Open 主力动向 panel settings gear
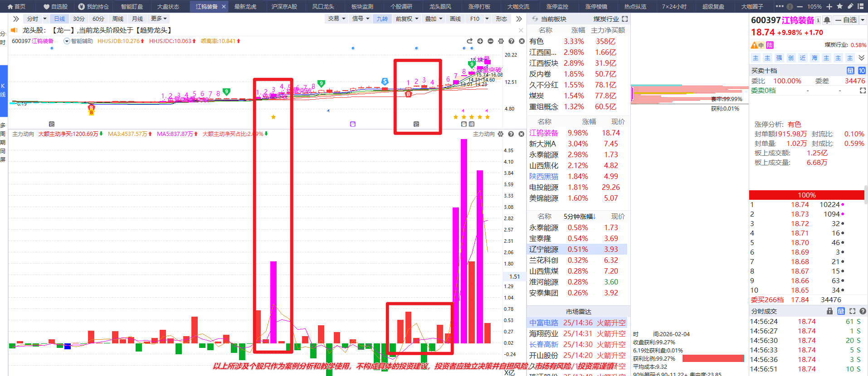 (501, 134)
